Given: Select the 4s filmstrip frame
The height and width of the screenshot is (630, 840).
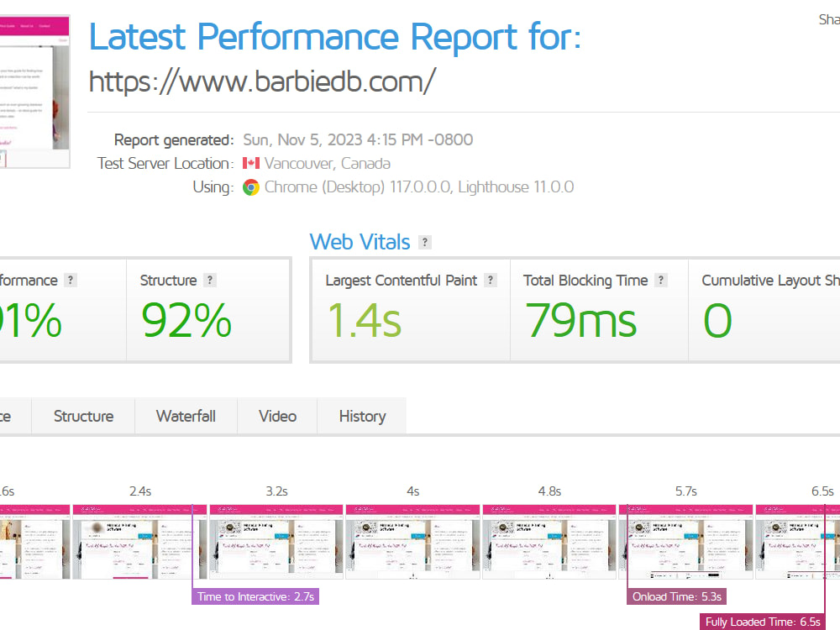Looking at the screenshot, I should pos(412,542).
